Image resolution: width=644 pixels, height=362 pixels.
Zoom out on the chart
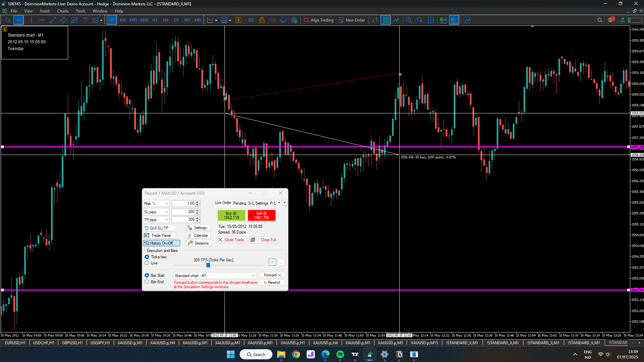tap(420, 20)
